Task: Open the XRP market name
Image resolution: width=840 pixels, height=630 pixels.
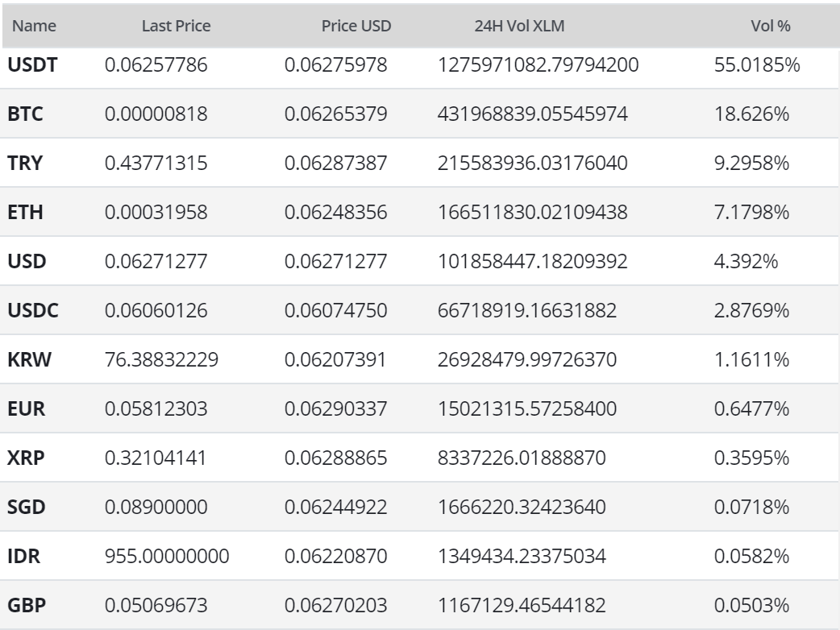Action: pyautogui.click(x=26, y=458)
